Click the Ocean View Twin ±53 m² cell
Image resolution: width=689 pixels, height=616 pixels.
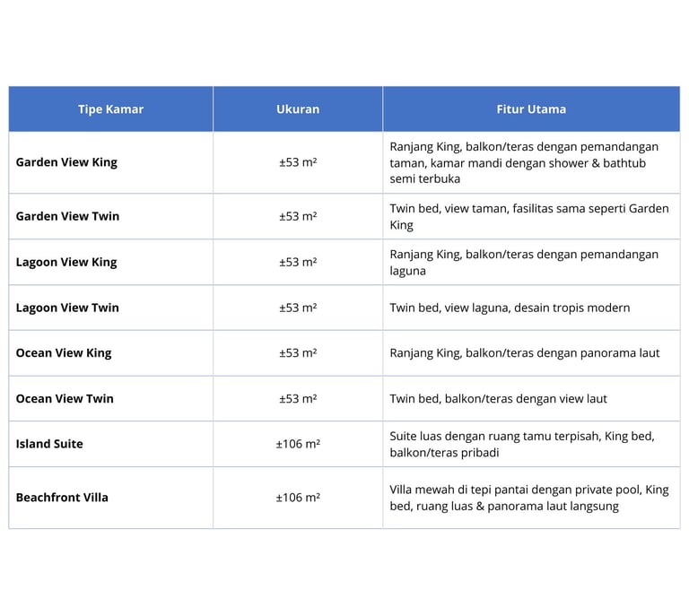point(297,398)
